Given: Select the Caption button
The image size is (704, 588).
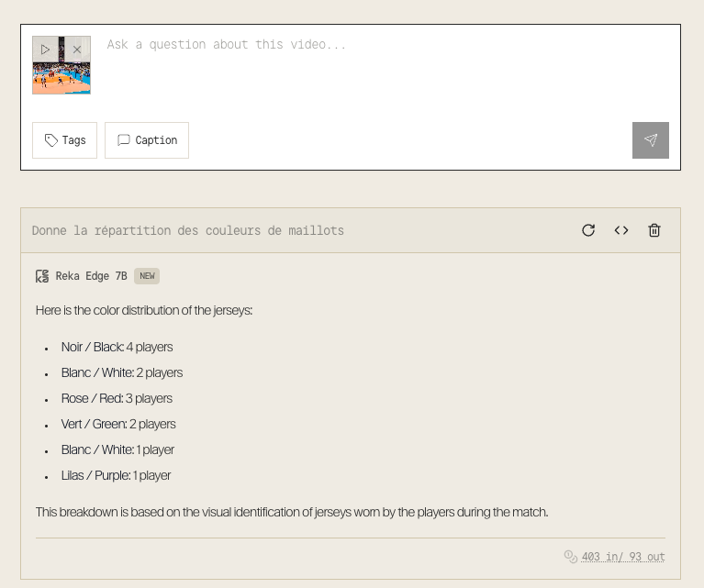Looking at the screenshot, I should pyautogui.click(x=147, y=140).
